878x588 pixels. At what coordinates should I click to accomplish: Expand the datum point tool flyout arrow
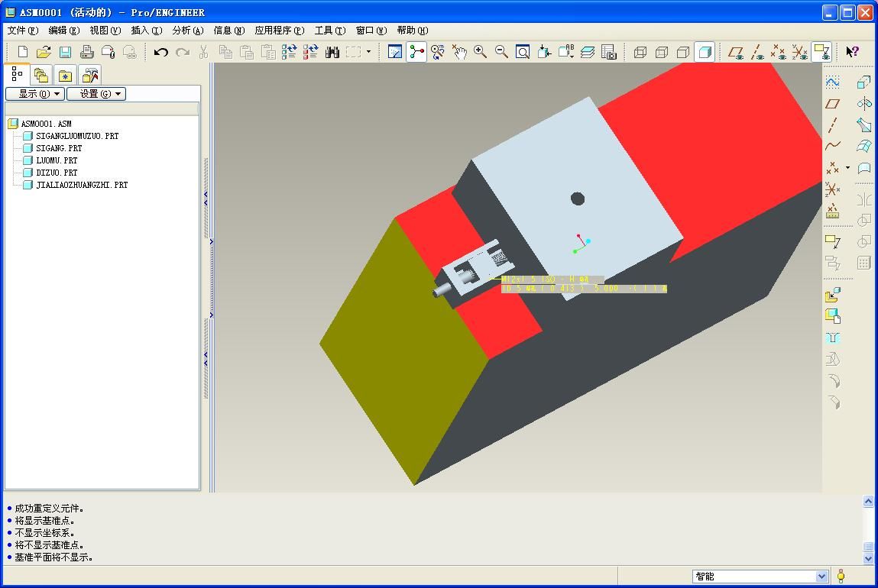pyautogui.click(x=847, y=167)
